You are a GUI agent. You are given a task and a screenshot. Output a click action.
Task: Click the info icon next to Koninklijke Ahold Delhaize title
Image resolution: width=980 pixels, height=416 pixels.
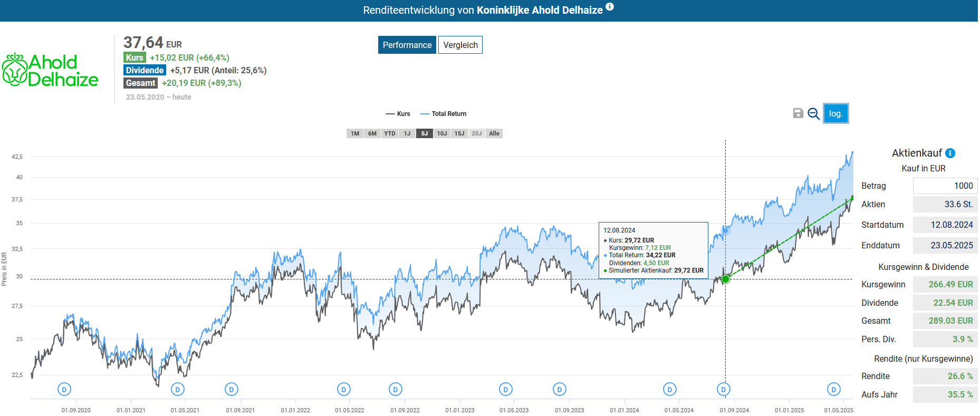610,6
